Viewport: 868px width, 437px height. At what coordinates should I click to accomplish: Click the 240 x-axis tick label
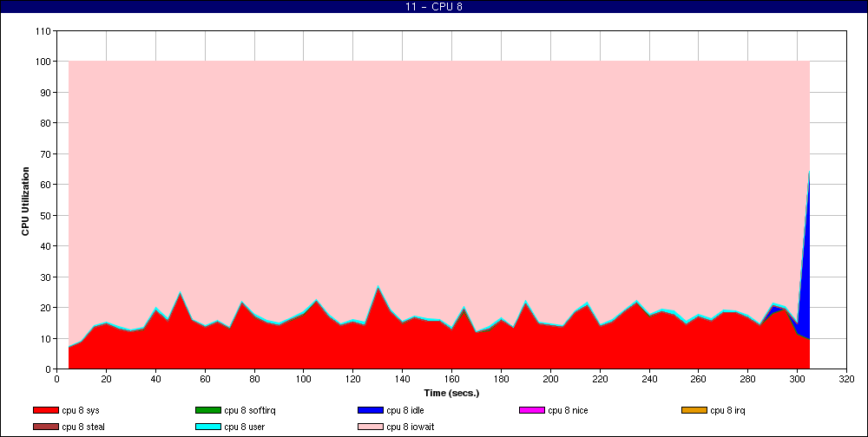tap(649, 379)
